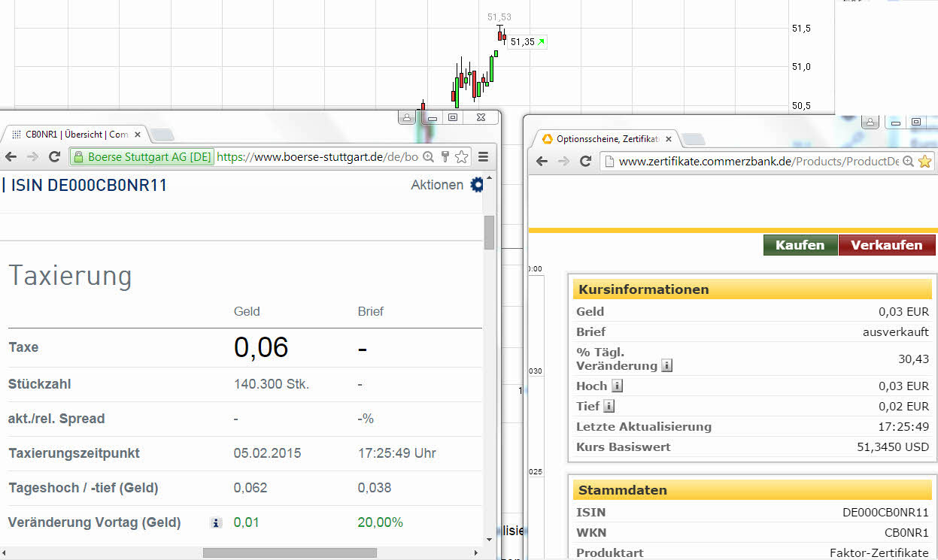
Task: Open a new tab in Commerzbank window
Action: click(x=693, y=140)
